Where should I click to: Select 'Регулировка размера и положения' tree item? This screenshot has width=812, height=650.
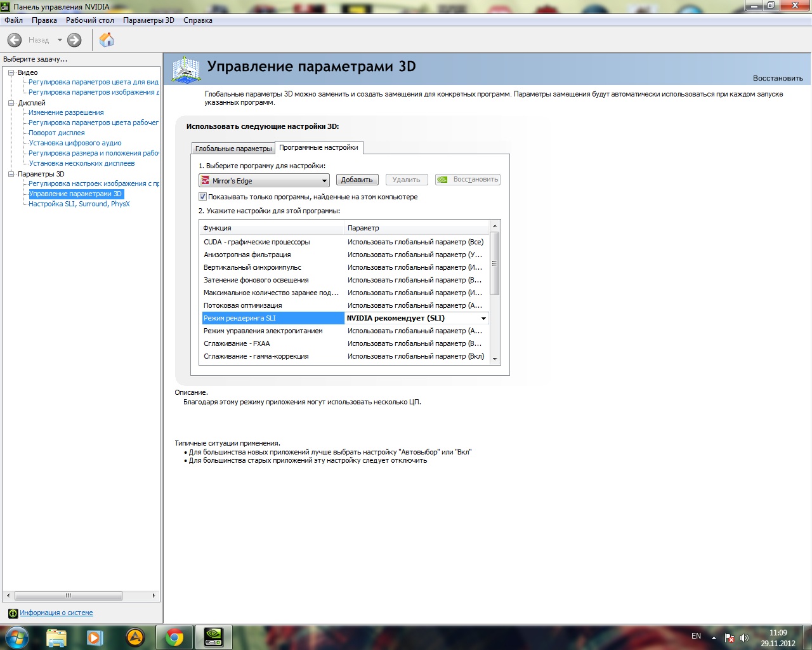[x=94, y=154]
